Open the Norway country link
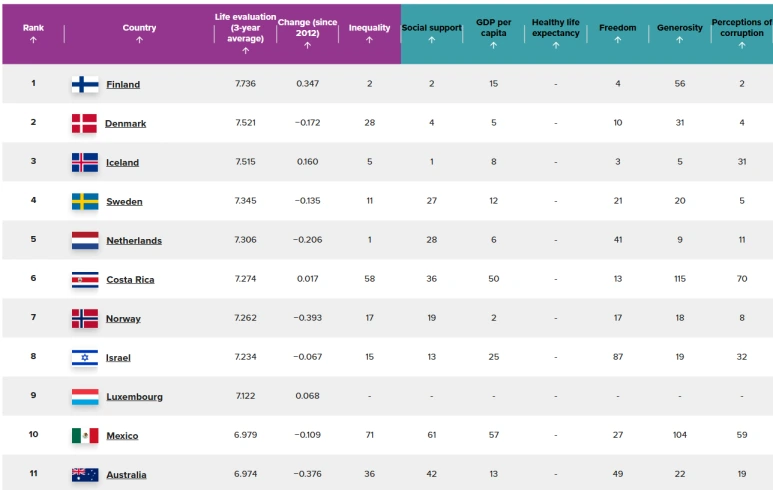The width and height of the screenshot is (773, 490). tap(123, 319)
